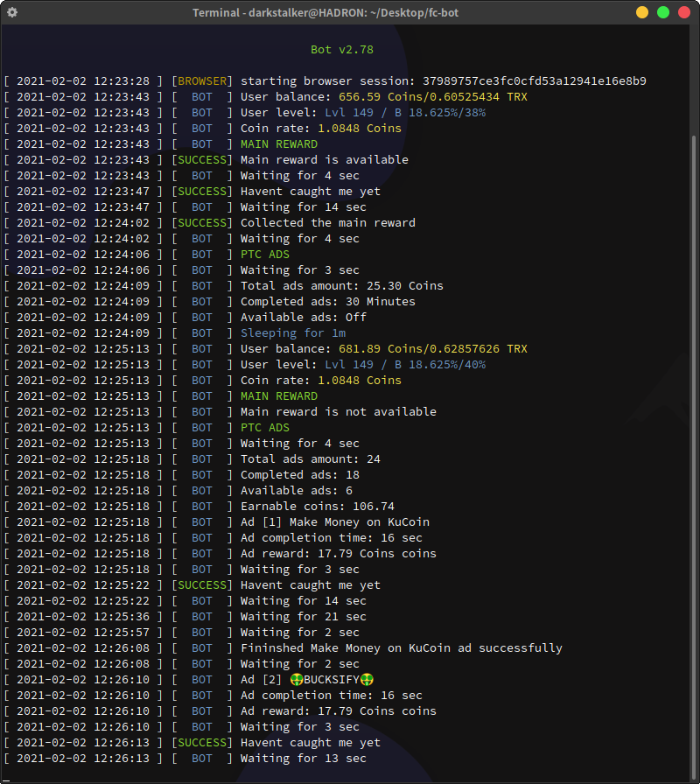Click the orange [BROWSER] tag

point(202,81)
